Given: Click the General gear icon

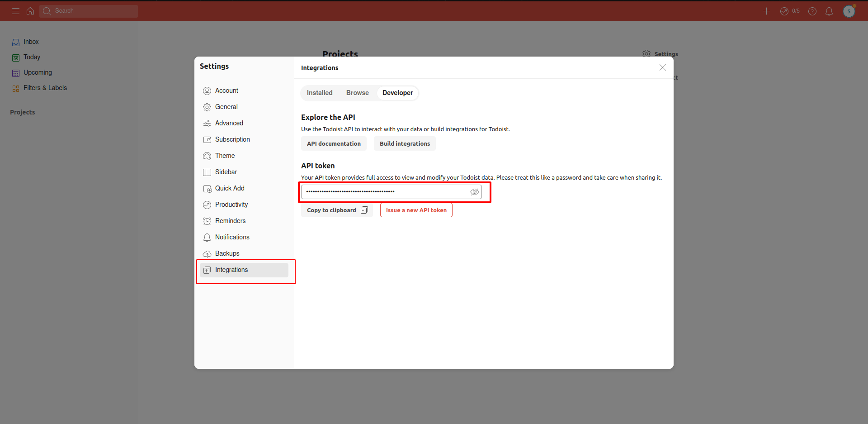Looking at the screenshot, I should click(x=207, y=107).
